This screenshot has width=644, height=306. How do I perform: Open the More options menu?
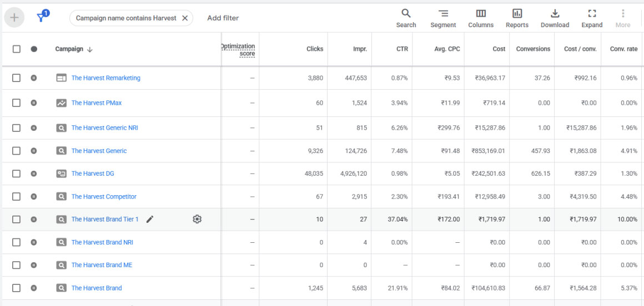(623, 18)
